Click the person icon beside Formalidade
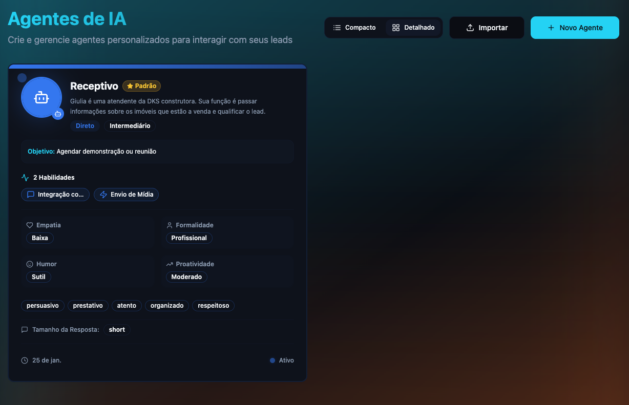Viewport: 629px width, 405px height. tap(168, 225)
